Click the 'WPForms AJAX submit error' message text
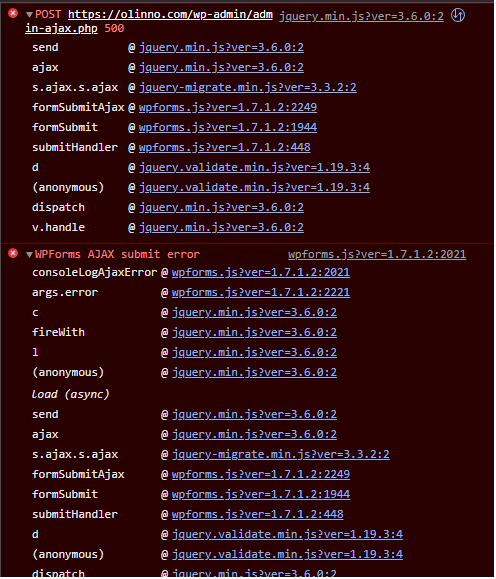 (x=117, y=254)
